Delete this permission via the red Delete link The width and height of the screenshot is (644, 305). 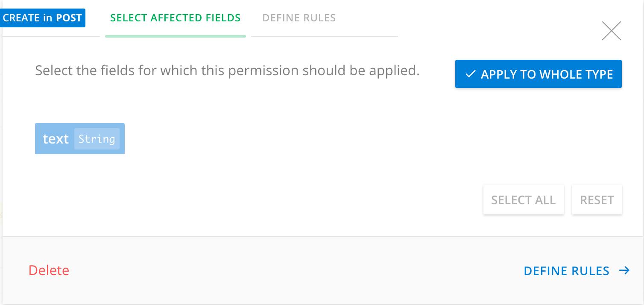click(49, 270)
